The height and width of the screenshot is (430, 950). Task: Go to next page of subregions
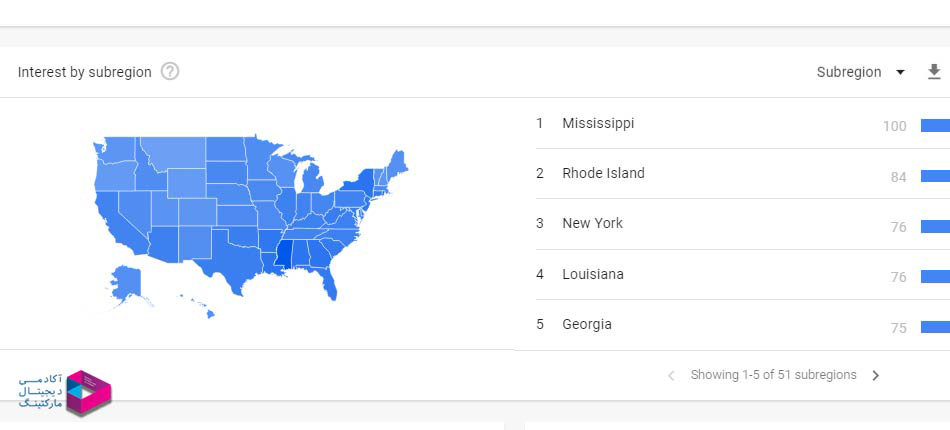click(x=876, y=376)
